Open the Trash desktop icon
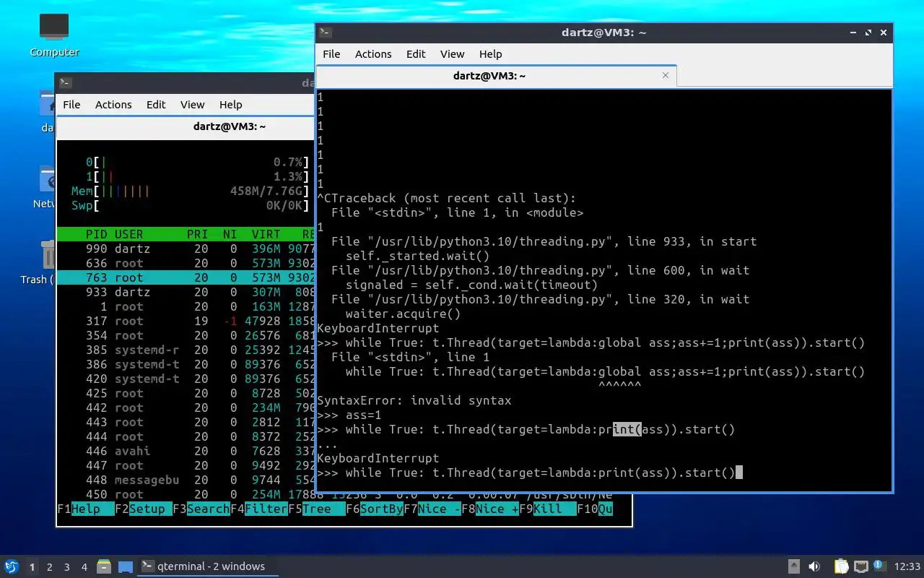 (x=38, y=263)
